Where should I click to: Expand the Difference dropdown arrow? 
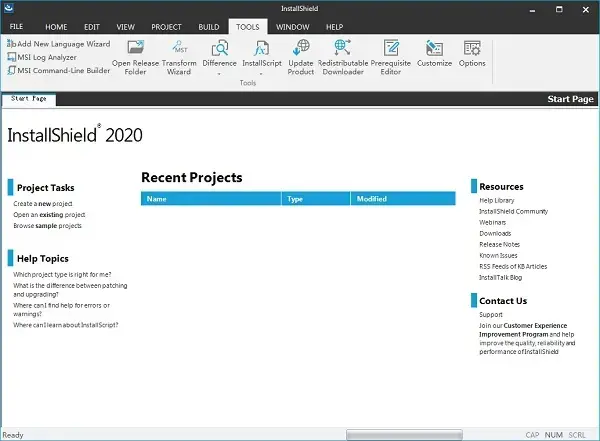(x=219, y=73)
